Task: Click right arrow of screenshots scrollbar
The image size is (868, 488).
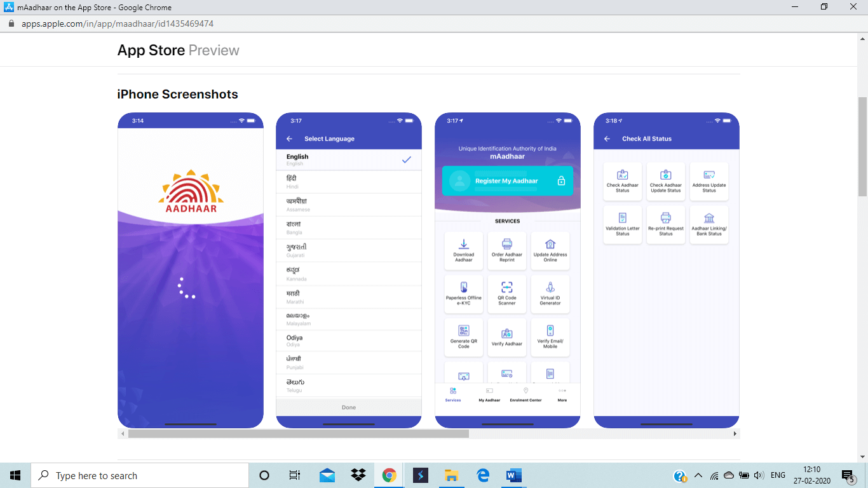Action: pos(735,433)
